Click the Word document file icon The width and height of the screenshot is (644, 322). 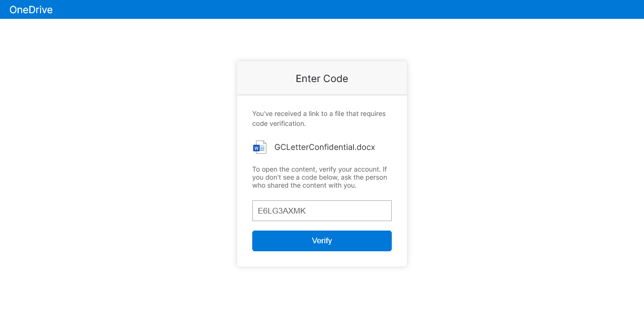(260, 147)
